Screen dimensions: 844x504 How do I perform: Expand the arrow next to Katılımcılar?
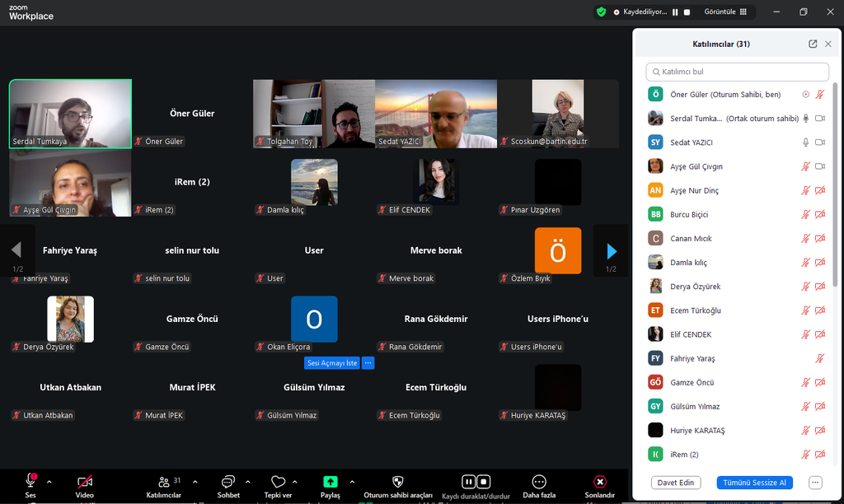coord(195,481)
